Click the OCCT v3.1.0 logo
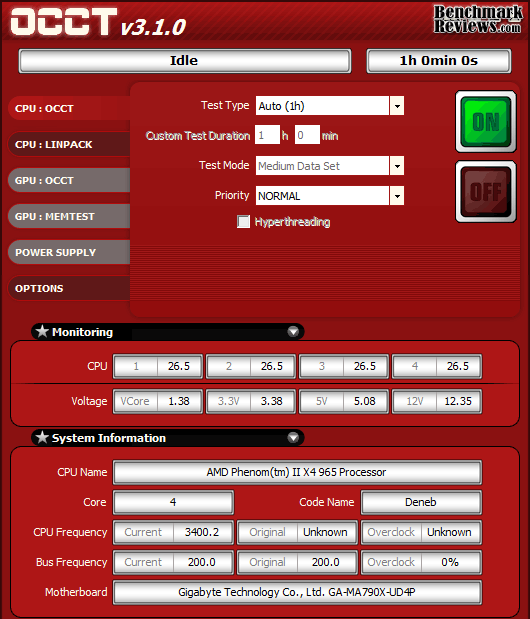 98,22
